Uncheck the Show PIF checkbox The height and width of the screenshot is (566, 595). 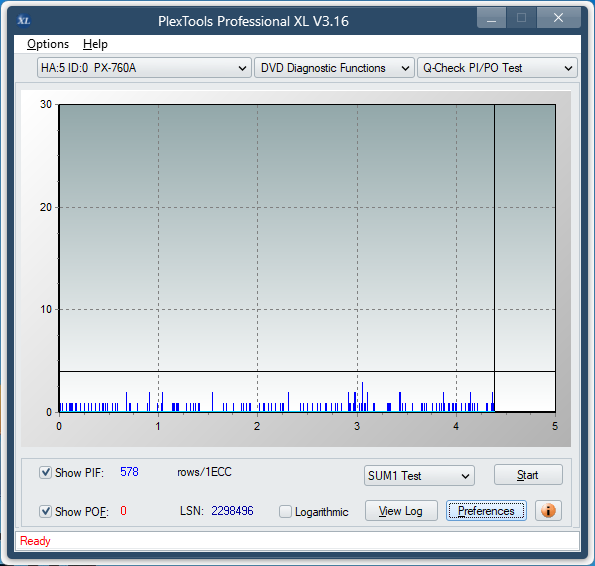[x=46, y=473]
